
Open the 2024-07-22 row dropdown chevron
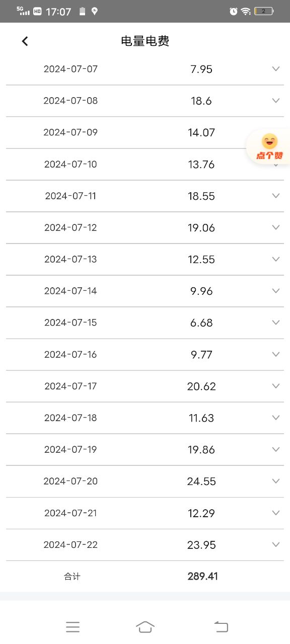tap(275, 544)
